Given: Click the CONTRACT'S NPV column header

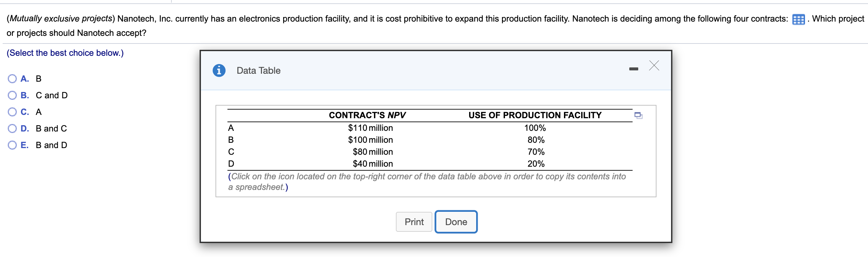Looking at the screenshot, I should [367, 115].
